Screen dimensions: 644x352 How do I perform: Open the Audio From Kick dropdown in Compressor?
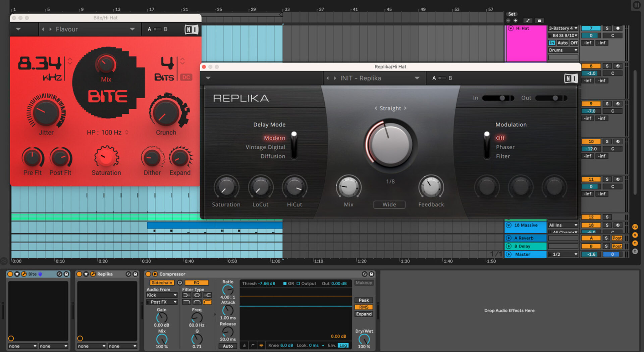(162, 295)
